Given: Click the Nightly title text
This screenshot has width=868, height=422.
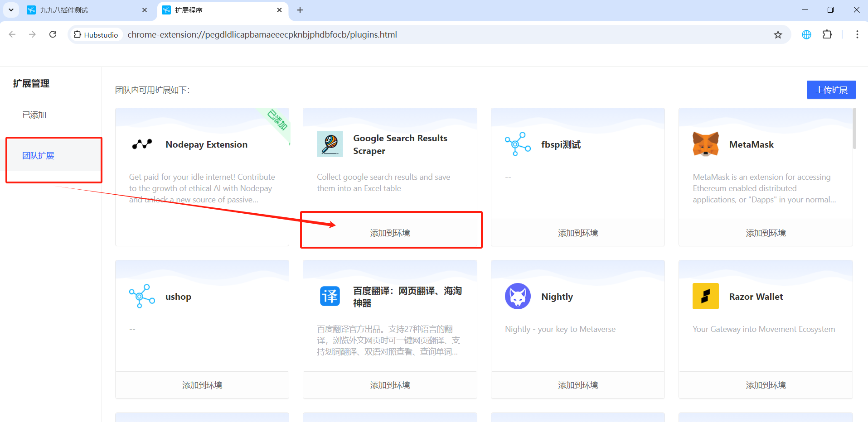Looking at the screenshot, I should 557,297.
